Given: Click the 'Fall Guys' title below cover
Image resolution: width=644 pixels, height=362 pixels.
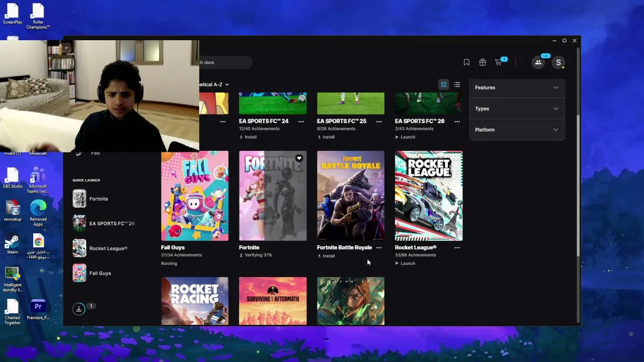Looking at the screenshot, I should point(173,247).
